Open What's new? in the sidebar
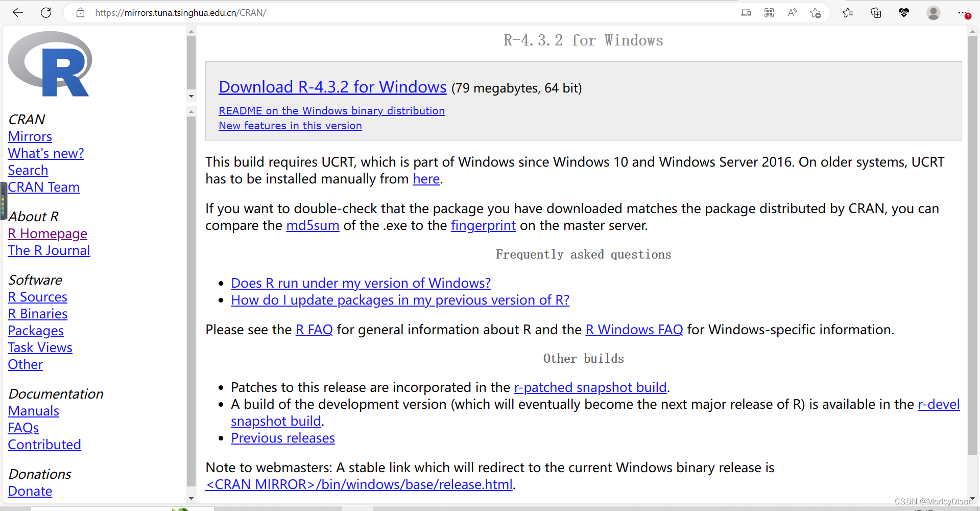980x511 pixels. [46, 153]
